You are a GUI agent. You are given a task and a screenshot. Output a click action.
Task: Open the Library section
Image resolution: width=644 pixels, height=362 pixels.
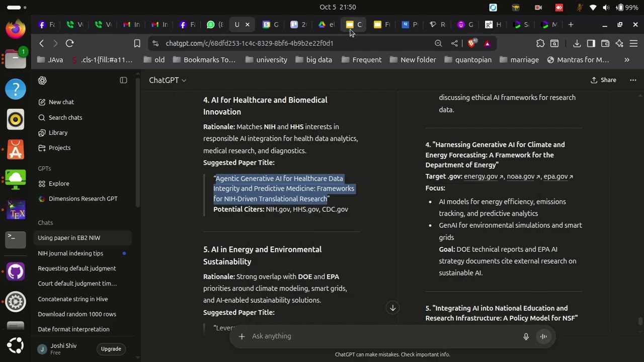point(83,133)
